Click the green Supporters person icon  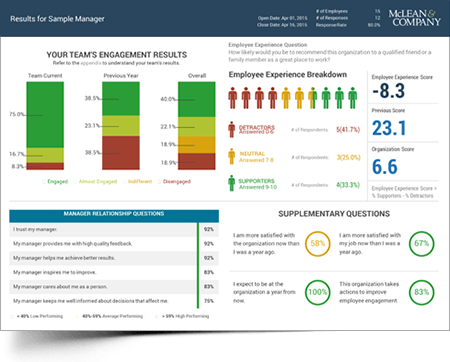231,183
